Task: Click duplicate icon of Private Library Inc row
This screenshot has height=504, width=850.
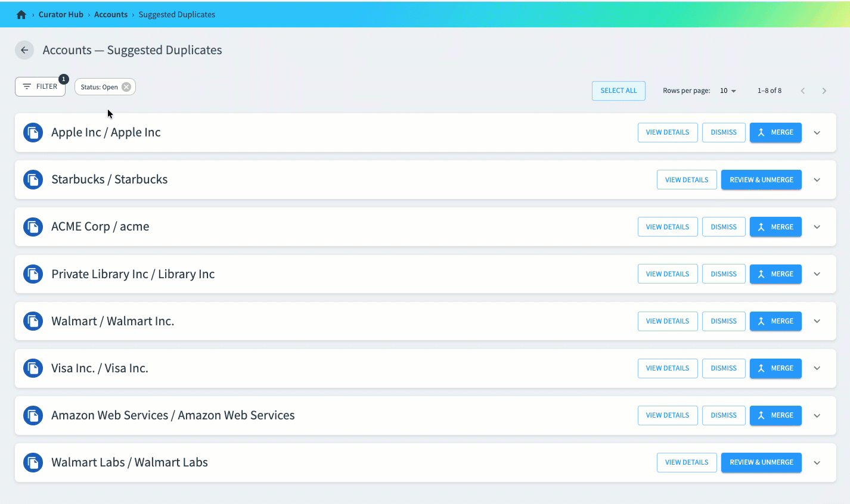Action: click(33, 274)
